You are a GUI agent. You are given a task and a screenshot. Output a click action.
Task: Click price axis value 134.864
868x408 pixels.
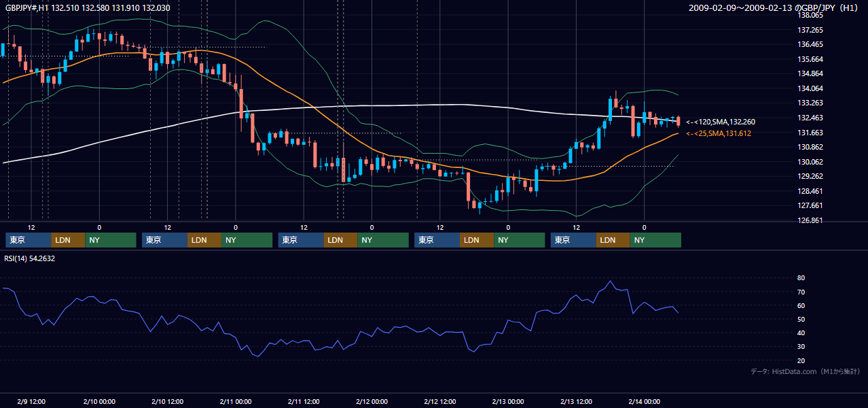[811, 73]
